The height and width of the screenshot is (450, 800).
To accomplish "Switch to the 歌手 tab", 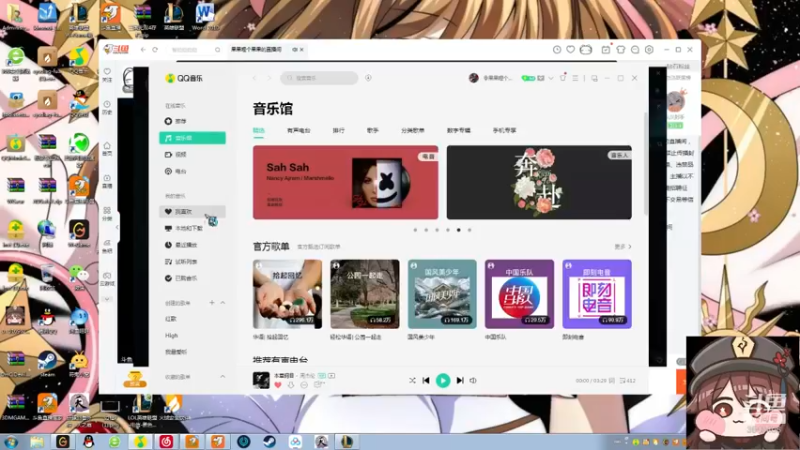I will [x=373, y=130].
